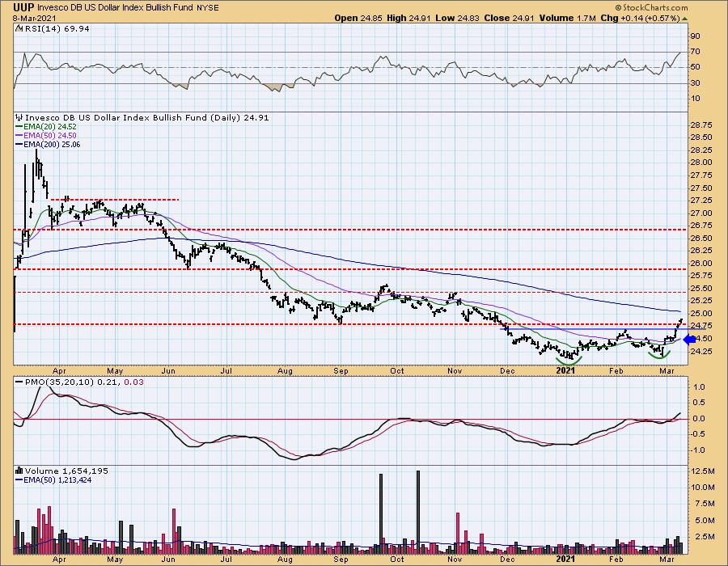This screenshot has height=566, width=728.
Task: Click the Close 24.91 value in header
Action: tap(510, 18)
